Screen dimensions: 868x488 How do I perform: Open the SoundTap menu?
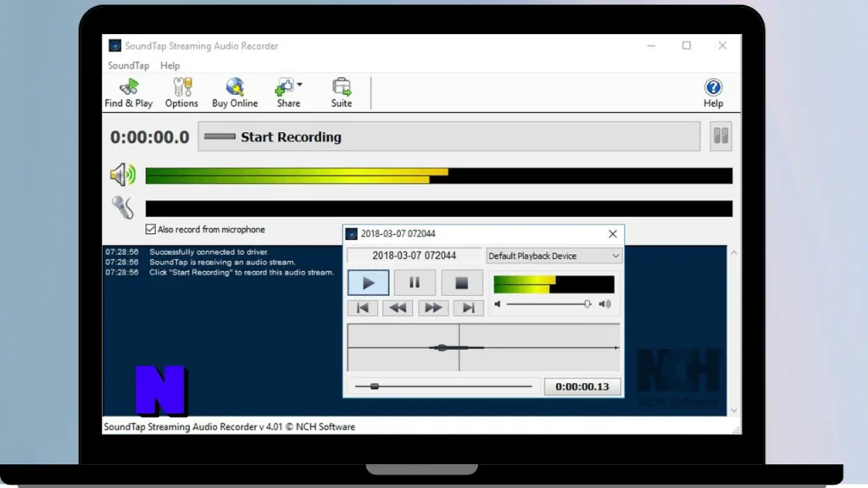[129, 65]
